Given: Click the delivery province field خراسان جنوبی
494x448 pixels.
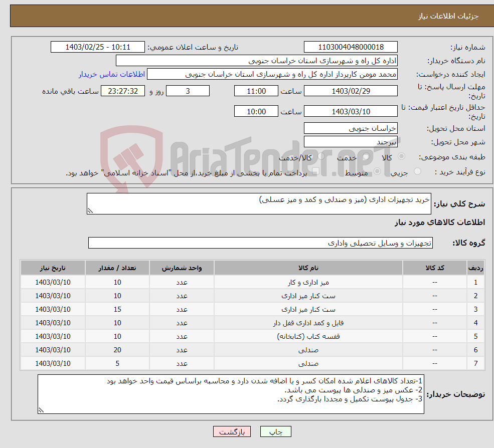Looking at the screenshot, I should [x=351, y=128].
